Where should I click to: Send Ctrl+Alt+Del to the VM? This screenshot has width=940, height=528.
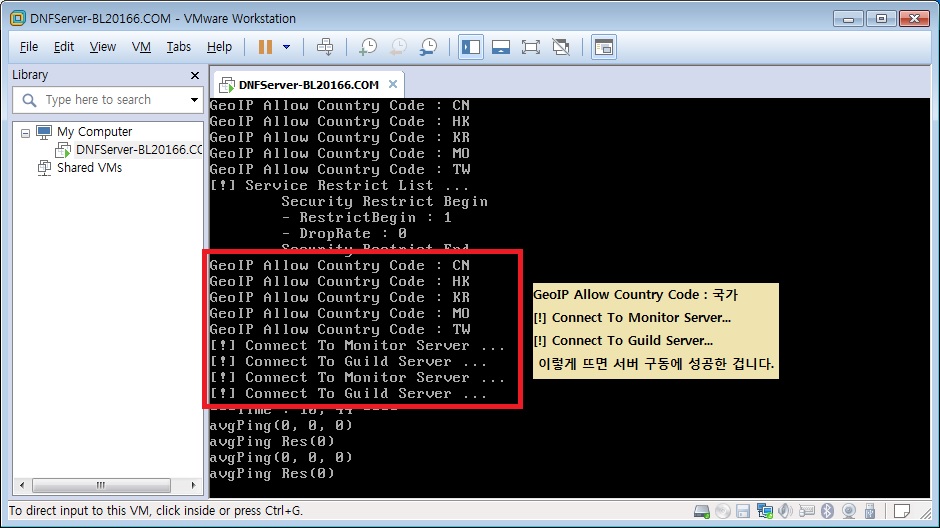[325, 47]
